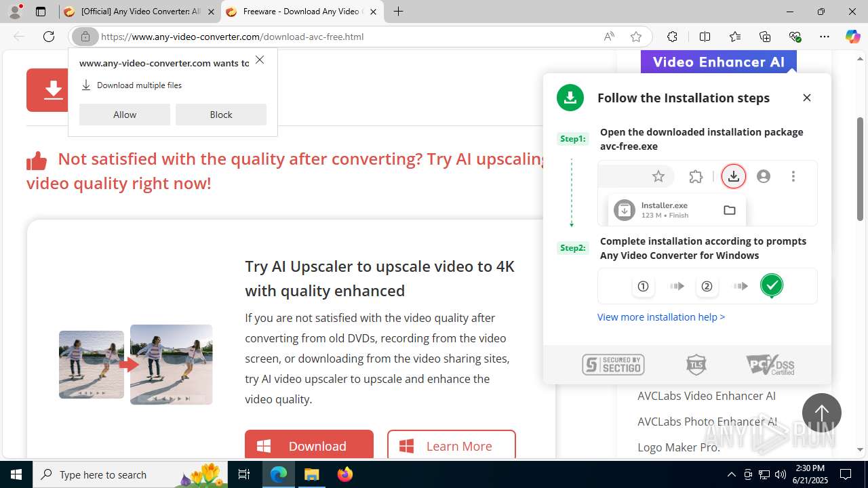Open Settings and more ellipsis menu
Image resolution: width=868 pixels, height=488 pixels.
(825, 37)
